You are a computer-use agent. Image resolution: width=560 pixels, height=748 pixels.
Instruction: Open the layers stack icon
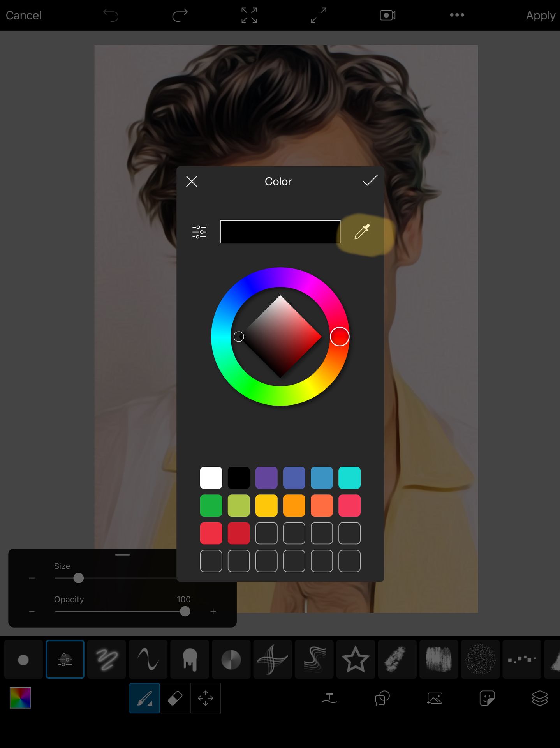coord(540,698)
